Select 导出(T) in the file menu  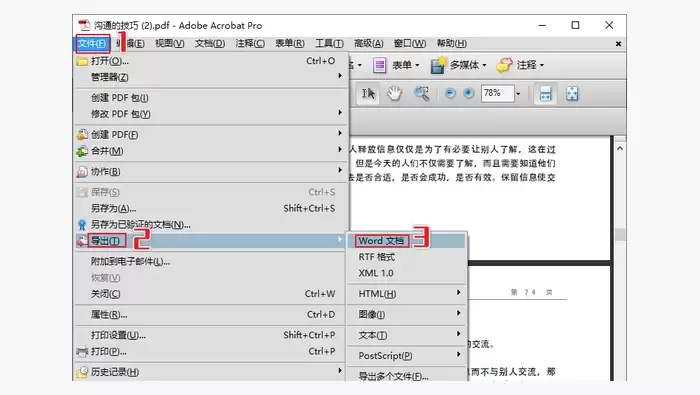click(211, 241)
